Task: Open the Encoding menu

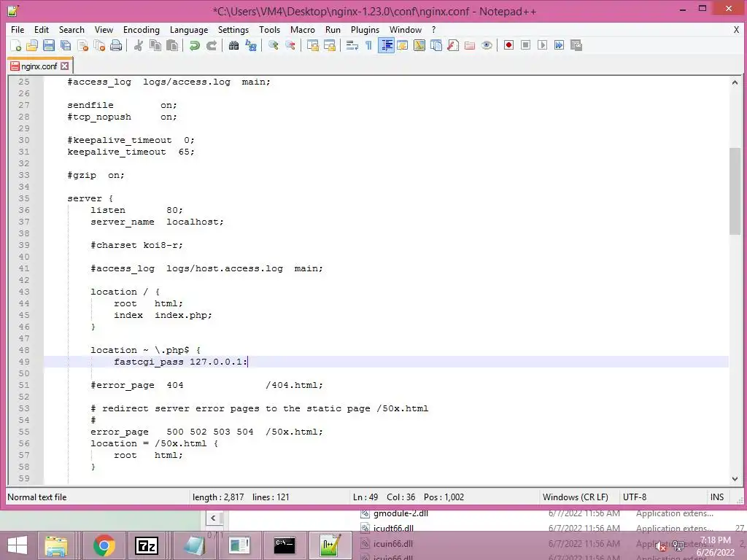Action: 141,29
